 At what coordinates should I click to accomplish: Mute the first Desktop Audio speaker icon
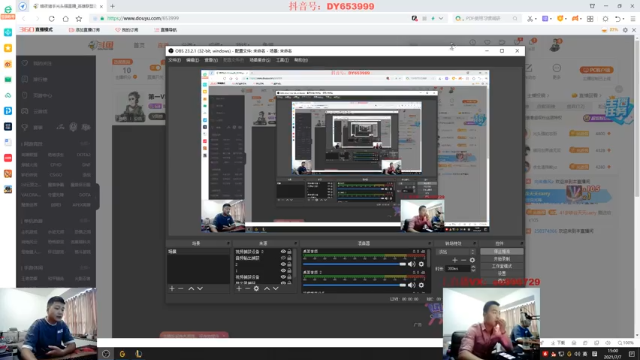(x=411, y=264)
